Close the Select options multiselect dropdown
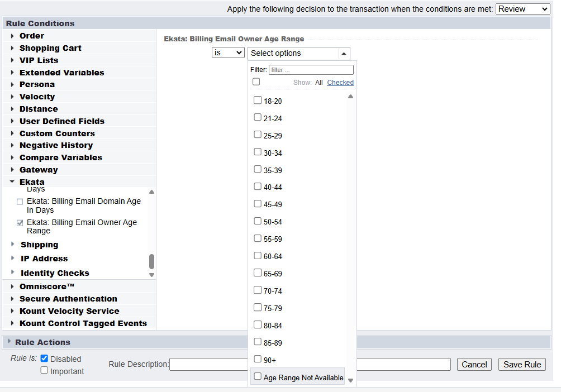 click(299, 53)
